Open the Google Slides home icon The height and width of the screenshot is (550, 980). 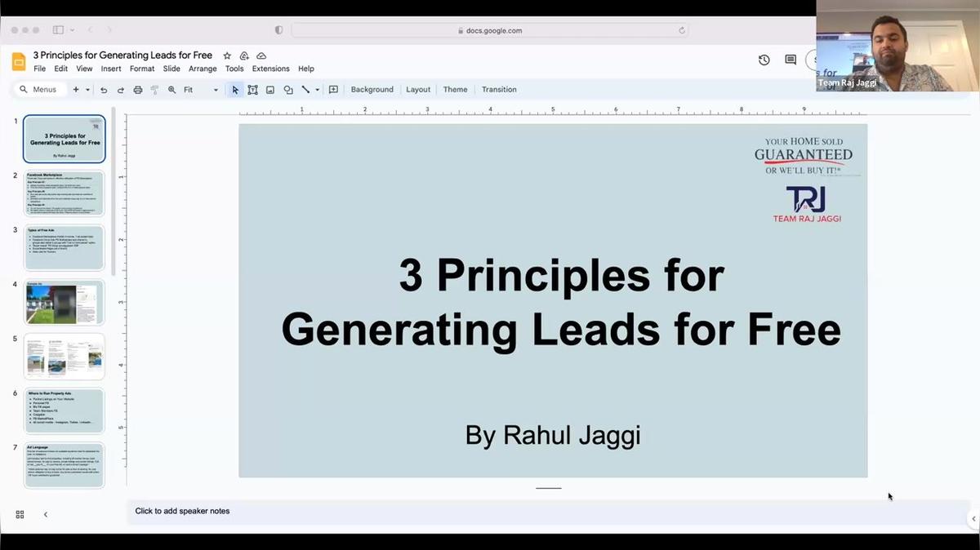pos(19,62)
